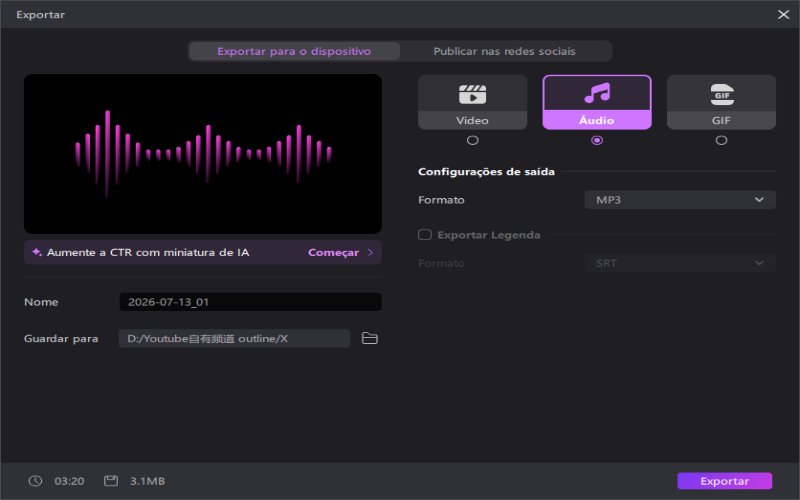The width and height of the screenshot is (800, 500).
Task: Click the AI sparkle thumbnail icon
Action: click(37, 252)
